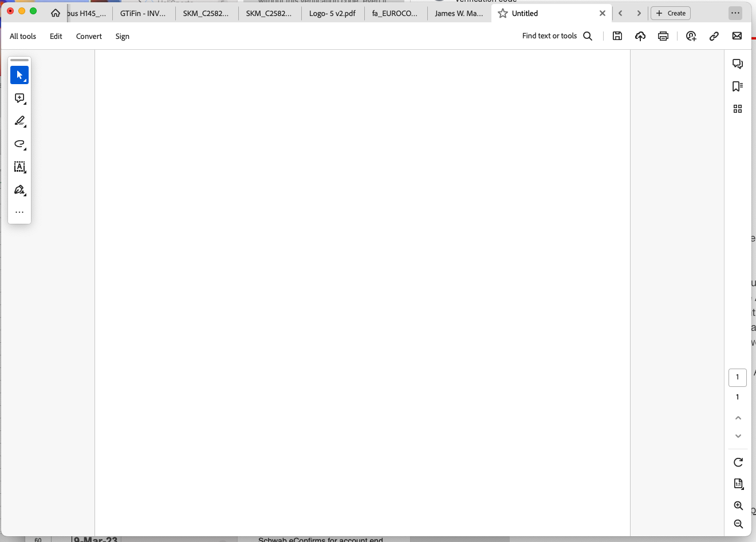
Task: Open the Convert menu
Action: pyautogui.click(x=89, y=36)
